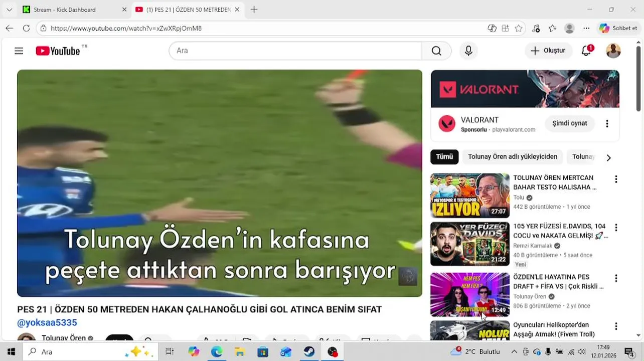Launch Steam from the taskbar
This screenshot has height=361, width=644.
(x=309, y=352)
